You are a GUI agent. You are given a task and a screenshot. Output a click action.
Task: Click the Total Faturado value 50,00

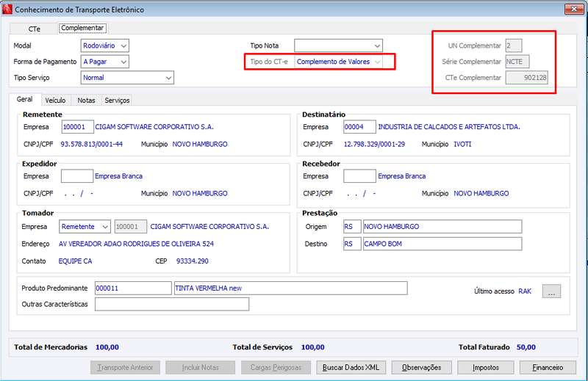[x=526, y=347]
